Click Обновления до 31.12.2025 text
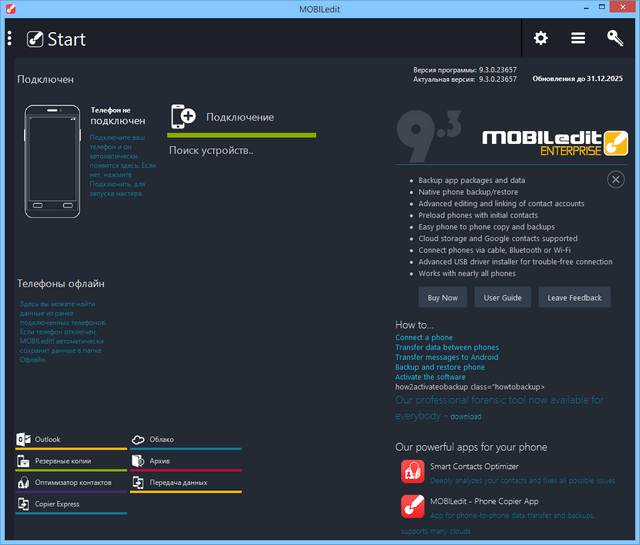 pyautogui.click(x=578, y=79)
